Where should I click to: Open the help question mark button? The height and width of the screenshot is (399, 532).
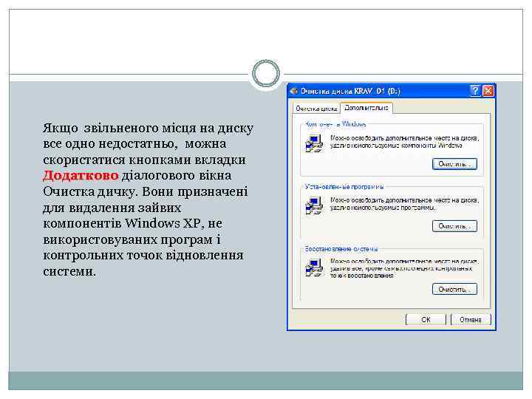tap(475, 91)
